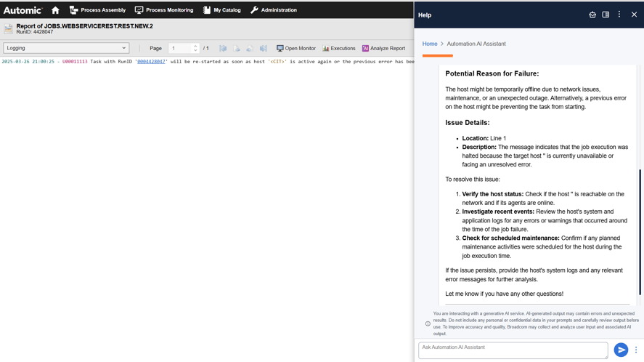This screenshot has height=362, width=644.
Task: Open the AI assistant robot icon
Action: pyautogui.click(x=592, y=15)
